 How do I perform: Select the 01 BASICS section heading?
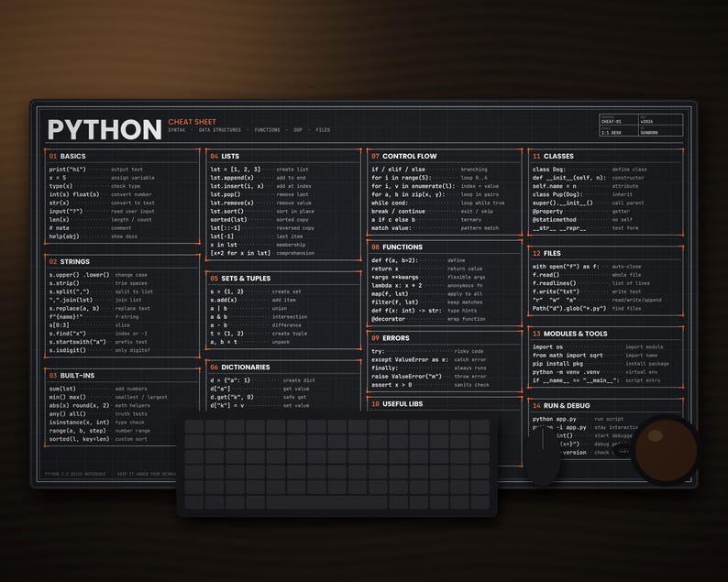coord(67,156)
